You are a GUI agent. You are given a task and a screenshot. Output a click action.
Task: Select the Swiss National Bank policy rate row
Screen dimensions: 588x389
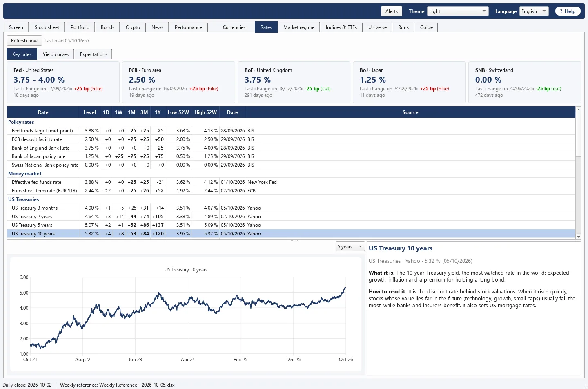pos(291,165)
